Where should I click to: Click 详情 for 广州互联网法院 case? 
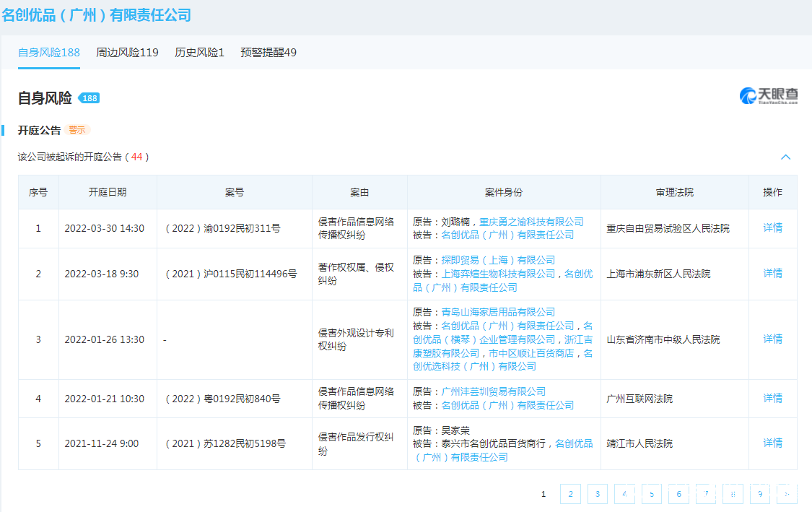pos(772,399)
